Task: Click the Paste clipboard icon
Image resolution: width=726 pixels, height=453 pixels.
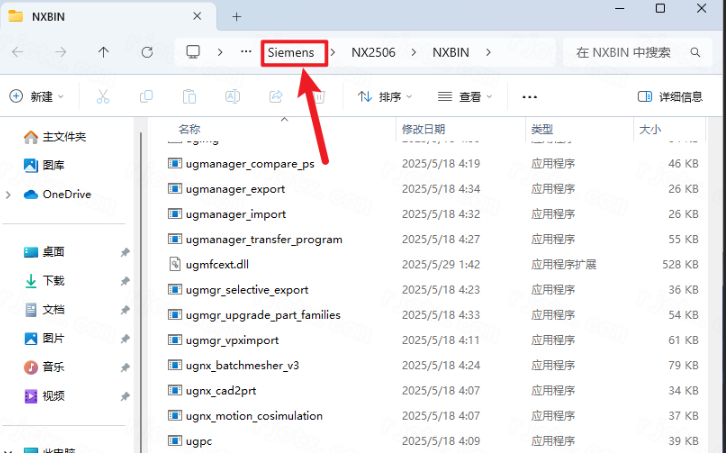Action: (189, 97)
